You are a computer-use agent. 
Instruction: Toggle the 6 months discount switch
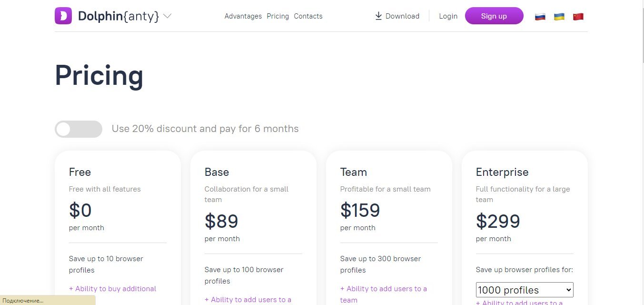pos(79,129)
